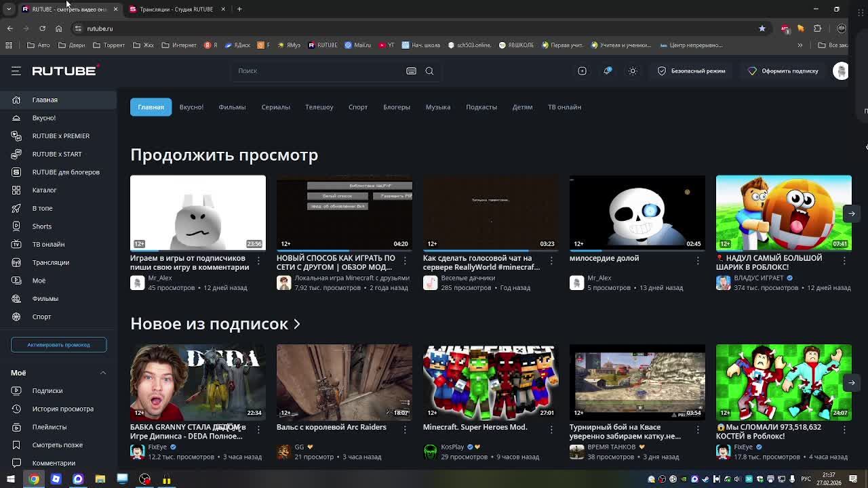Select the Подкасты category tab
868x488 pixels.
point(481,107)
